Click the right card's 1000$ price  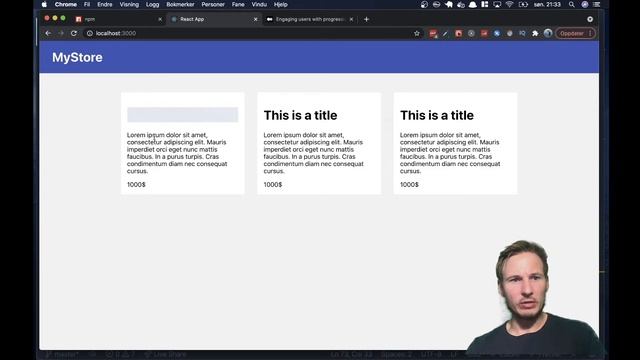(x=409, y=184)
